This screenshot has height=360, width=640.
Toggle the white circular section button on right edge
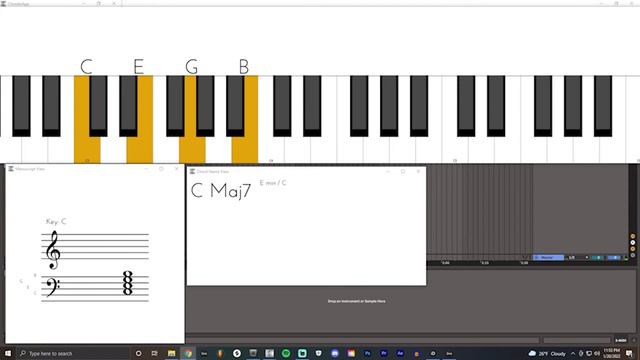633,242
